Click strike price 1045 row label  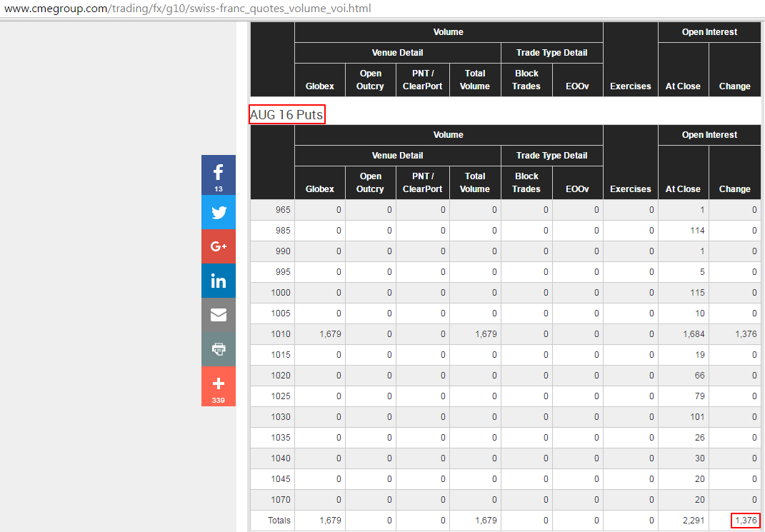click(x=281, y=479)
